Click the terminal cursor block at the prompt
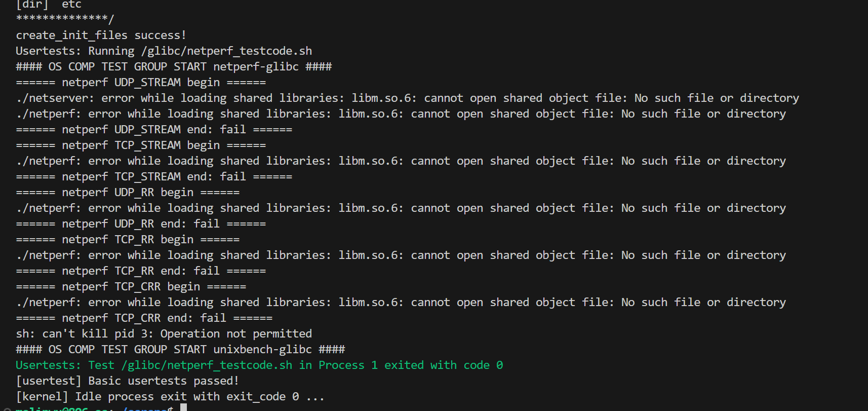868x411 pixels. pyautogui.click(x=183, y=408)
